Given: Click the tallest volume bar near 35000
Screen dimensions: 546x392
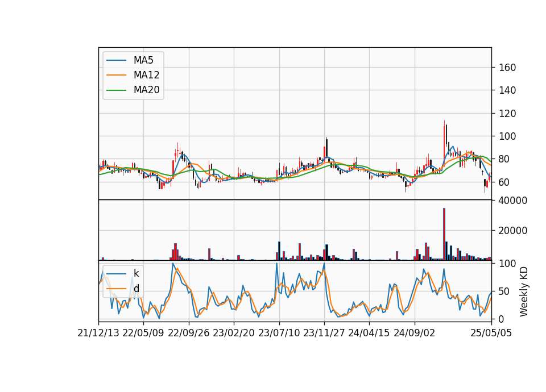Looking at the screenshot, I should pyautogui.click(x=444, y=233).
